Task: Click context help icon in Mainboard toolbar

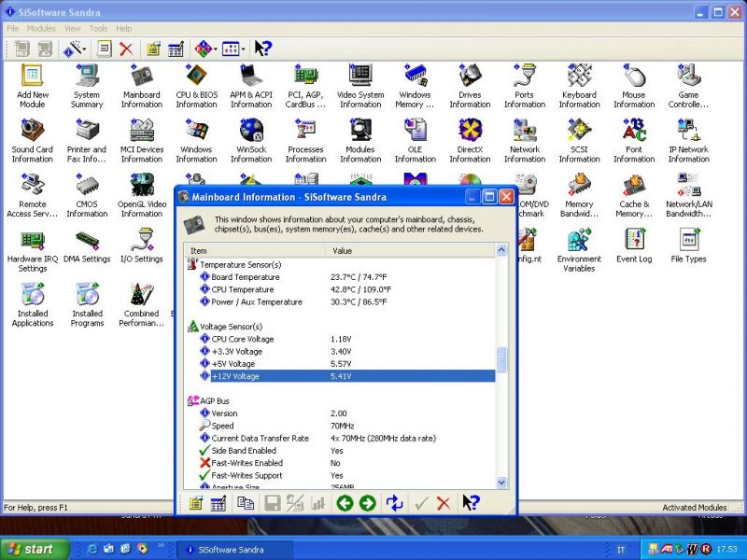Action: 472,503
